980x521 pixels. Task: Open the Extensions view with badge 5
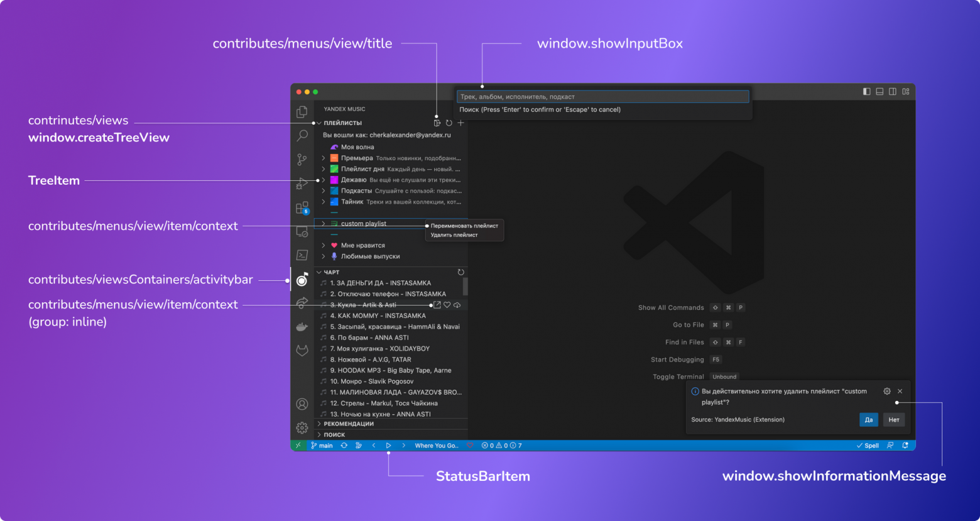click(302, 207)
